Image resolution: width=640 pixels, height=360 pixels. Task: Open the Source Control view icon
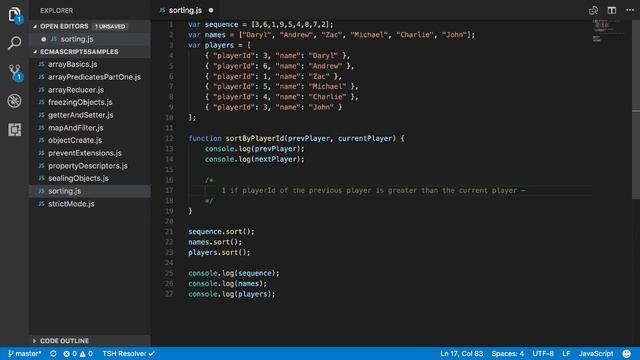tap(15, 72)
